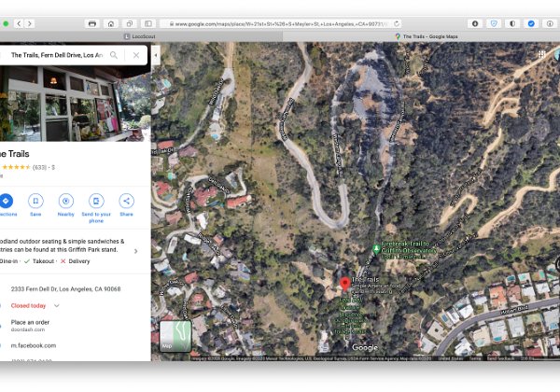Viewport: 560px width, 392px height.
Task: Open the Terms link in map footer
Action: point(475,358)
